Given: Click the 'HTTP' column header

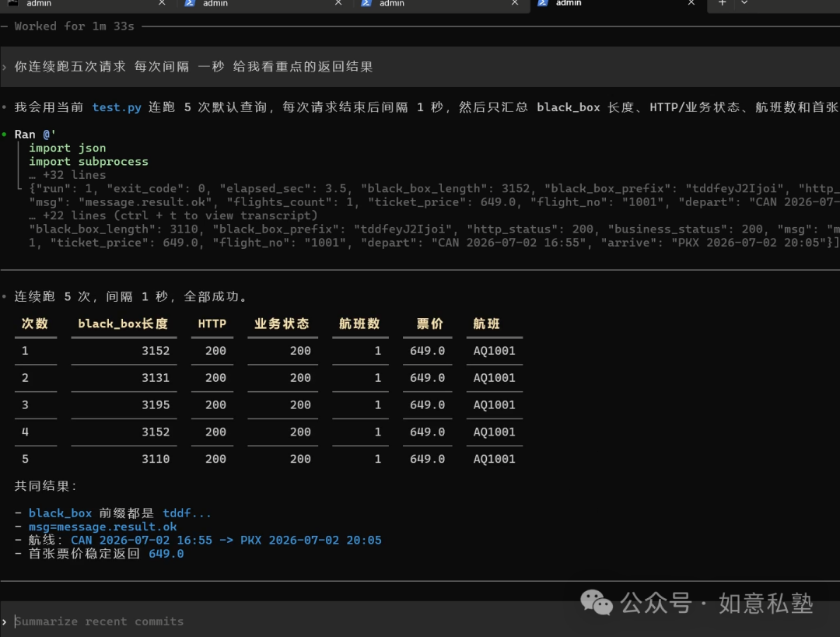Looking at the screenshot, I should (212, 324).
